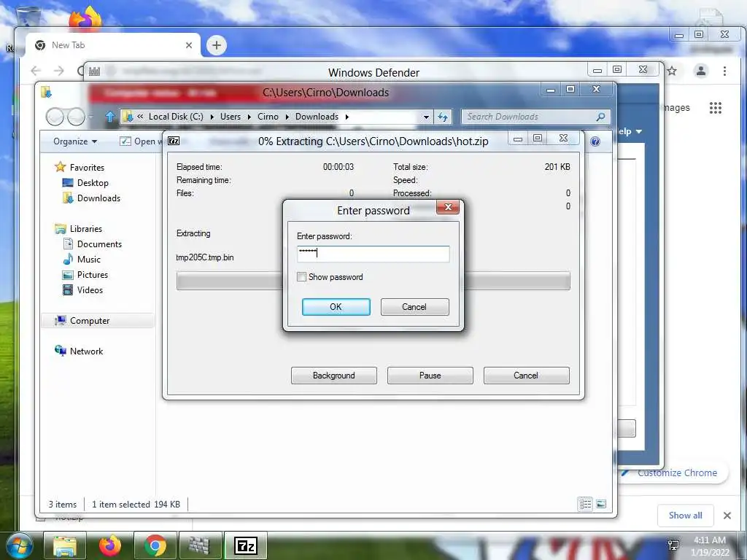
Task: Click the taskbar clock showing 4:11 AM
Action: [x=710, y=545]
